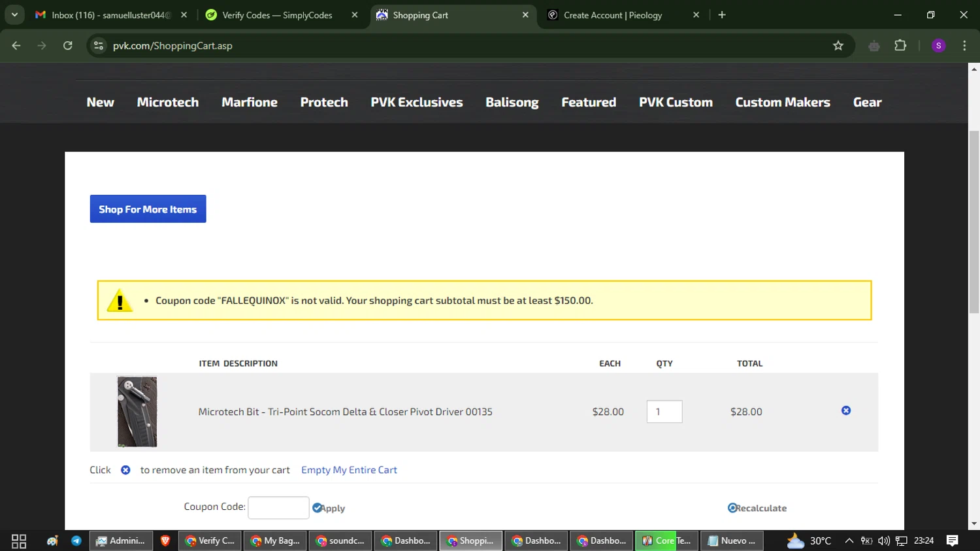This screenshot has height=551, width=980.
Task: Open the Extensions puzzle menu
Action: click(x=900, y=46)
